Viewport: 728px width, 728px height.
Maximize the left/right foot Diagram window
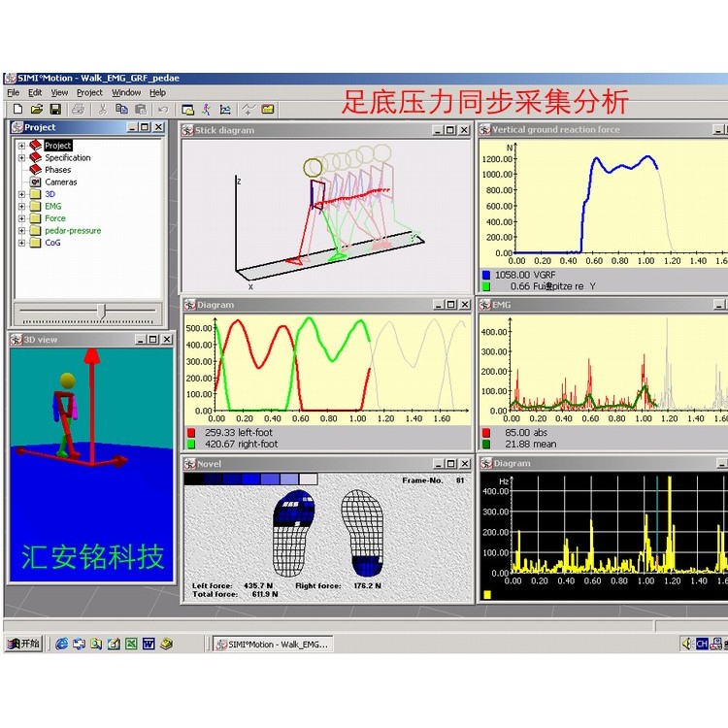(450, 305)
